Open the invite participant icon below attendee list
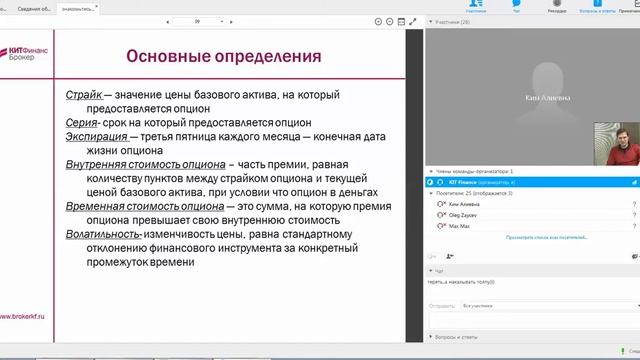This screenshot has height=360, width=640. [449, 256]
